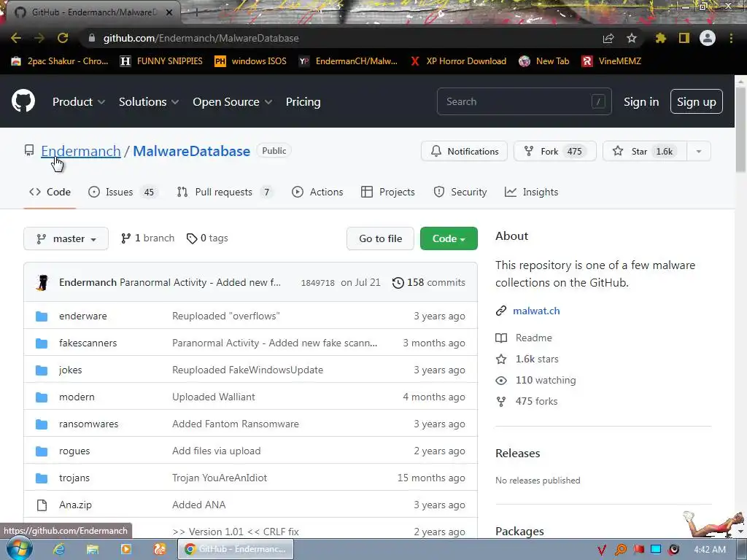Open the malwat.ch website link
The image size is (747, 560).
pyautogui.click(x=536, y=311)
